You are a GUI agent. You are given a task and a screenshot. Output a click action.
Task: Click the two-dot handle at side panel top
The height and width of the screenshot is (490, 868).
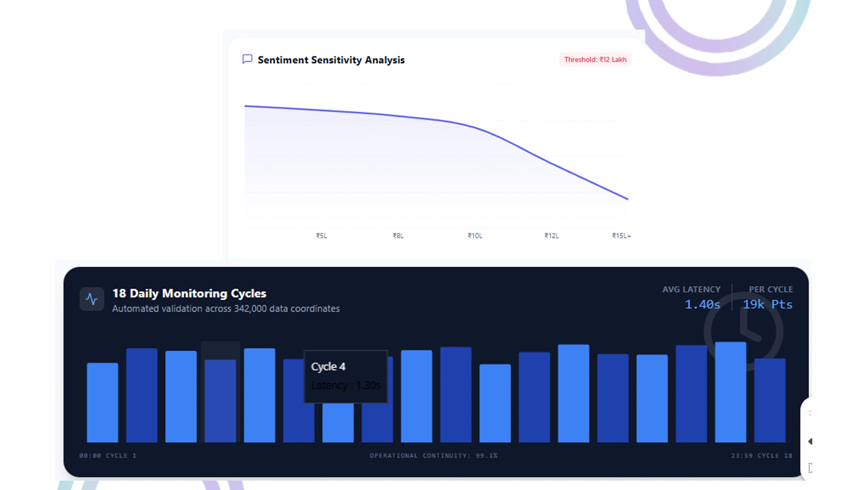[x=810, y=413]
